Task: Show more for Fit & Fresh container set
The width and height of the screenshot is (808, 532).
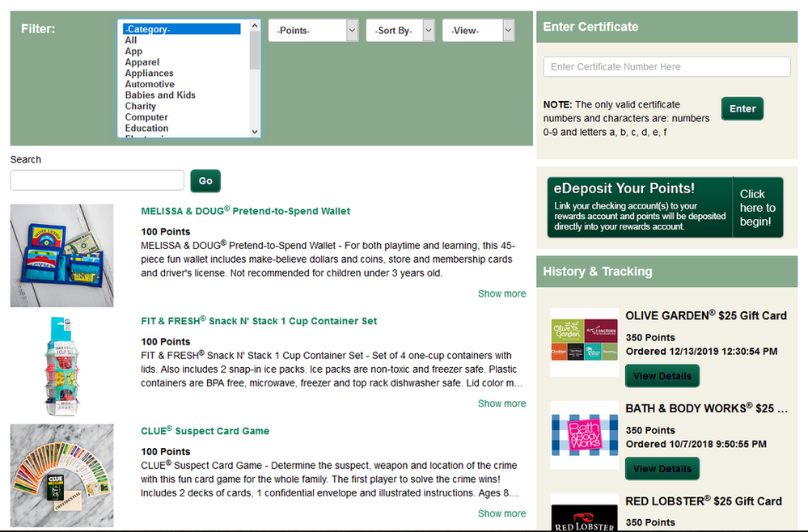Action: click(x=502, y=403)
